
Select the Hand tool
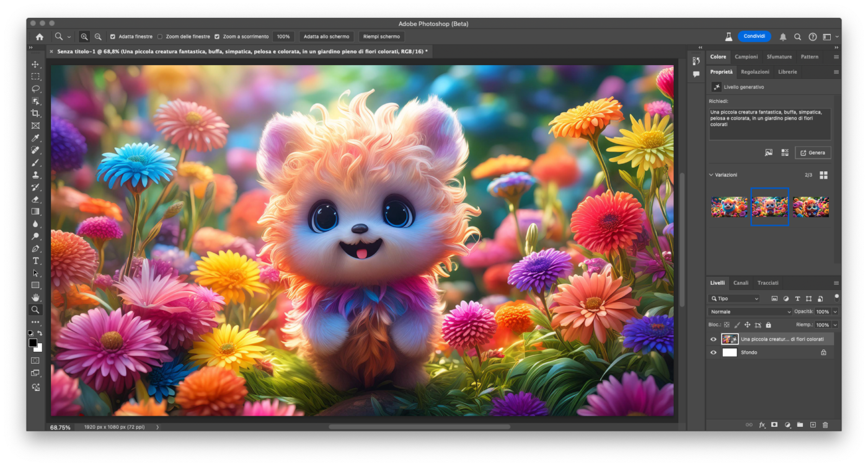click(35, 298)
